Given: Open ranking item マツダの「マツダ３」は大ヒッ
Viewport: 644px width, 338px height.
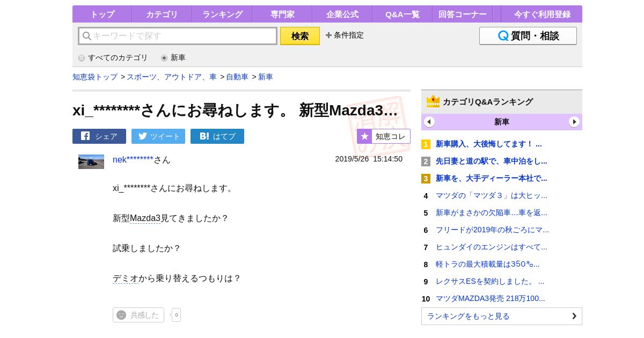Looking at the screenshot, I should click(492, 195).
